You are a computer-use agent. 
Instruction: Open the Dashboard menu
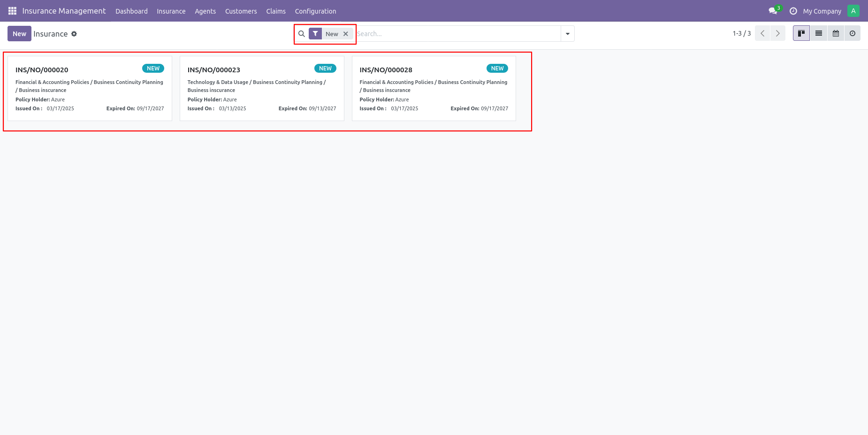131,11
